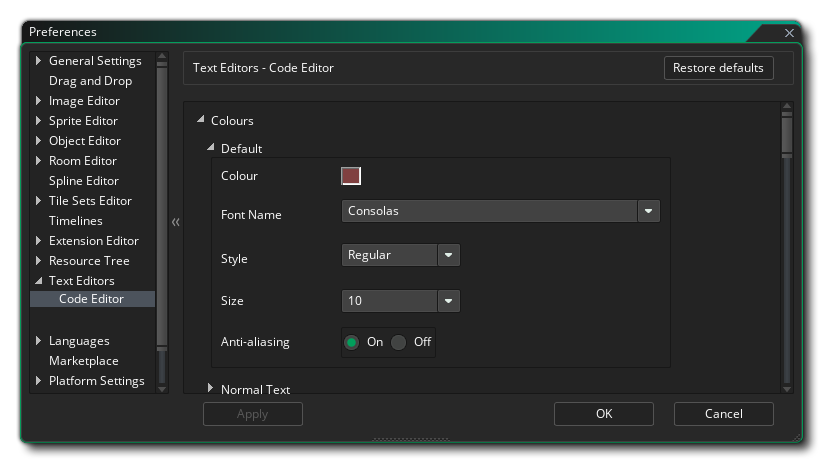This screenshot has width=823, height=463.
Task: Collapse the Default subsection
Action: [211, 148]
